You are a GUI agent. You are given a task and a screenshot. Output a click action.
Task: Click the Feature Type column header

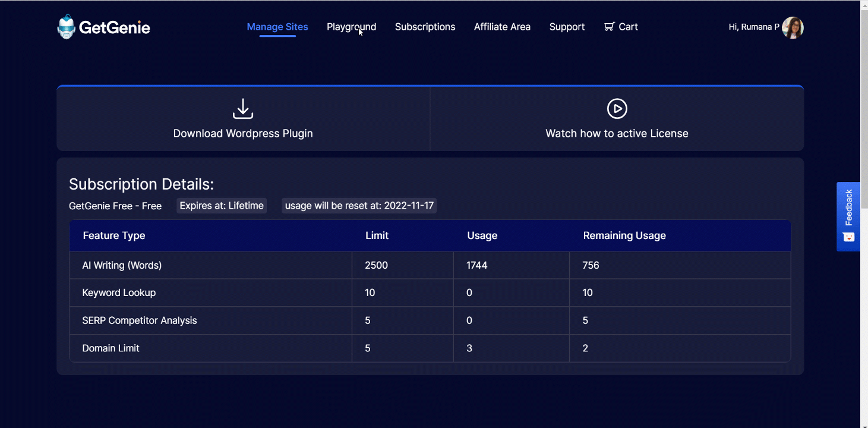click(114, 235)
